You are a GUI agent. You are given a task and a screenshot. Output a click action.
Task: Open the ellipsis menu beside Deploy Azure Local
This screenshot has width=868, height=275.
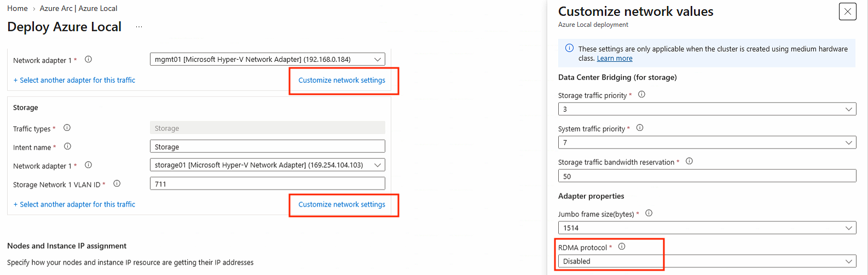tap(139, 27)
